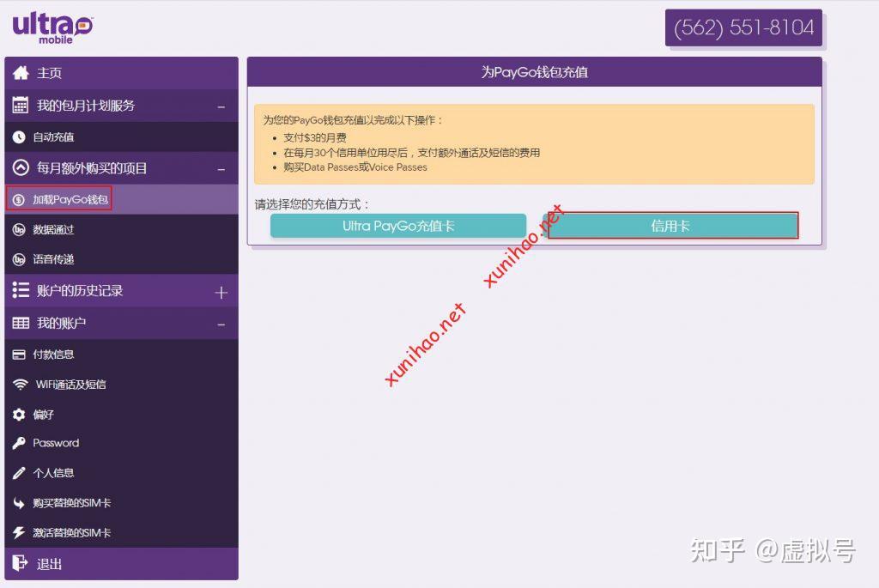Viewport: 879px width, 588px height.
Task: Open the 激活替换的SIM卡 menu item
Action: coord(121,532)
